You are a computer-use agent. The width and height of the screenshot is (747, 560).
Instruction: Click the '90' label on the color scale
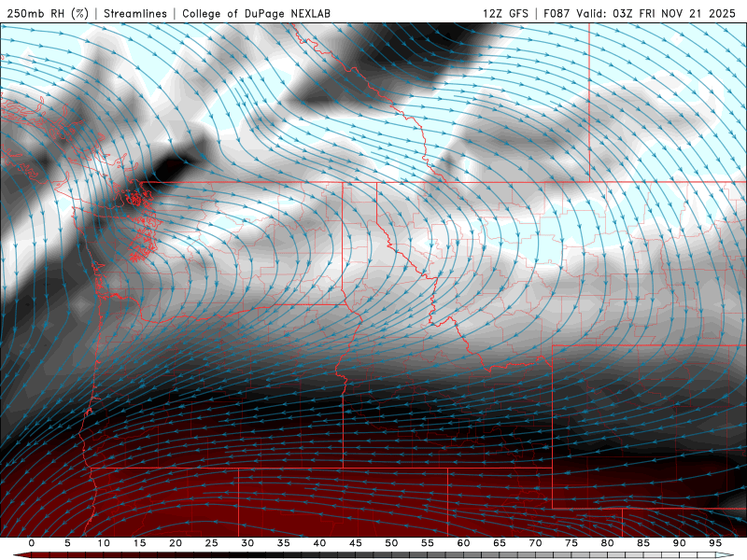click(x=680, y=543)
